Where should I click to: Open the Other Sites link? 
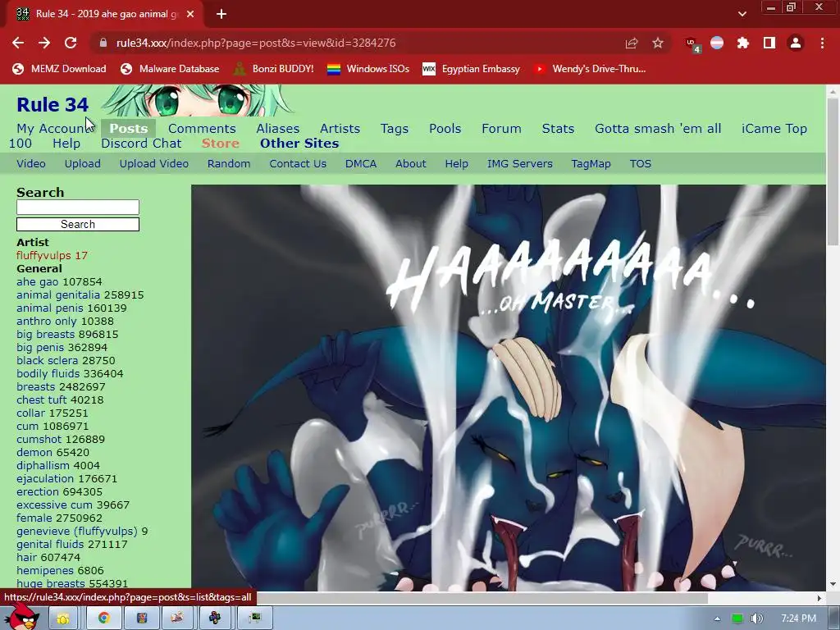click(299, 144)
